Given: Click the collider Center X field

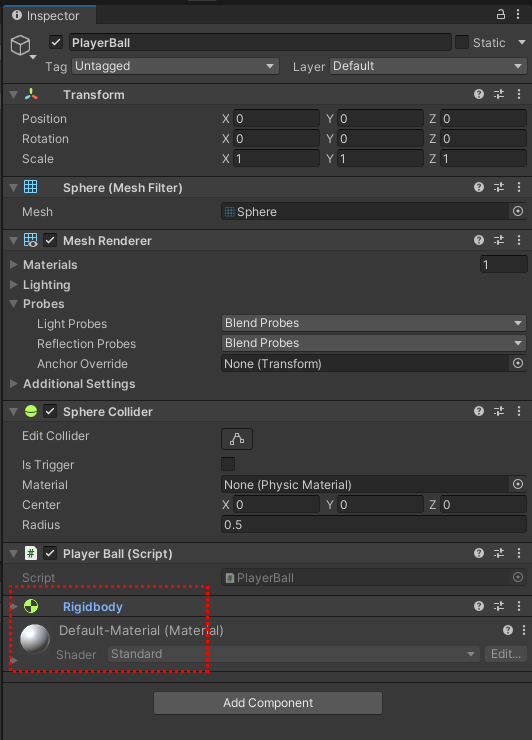Looking at the screenshot, I should (276, 505).
